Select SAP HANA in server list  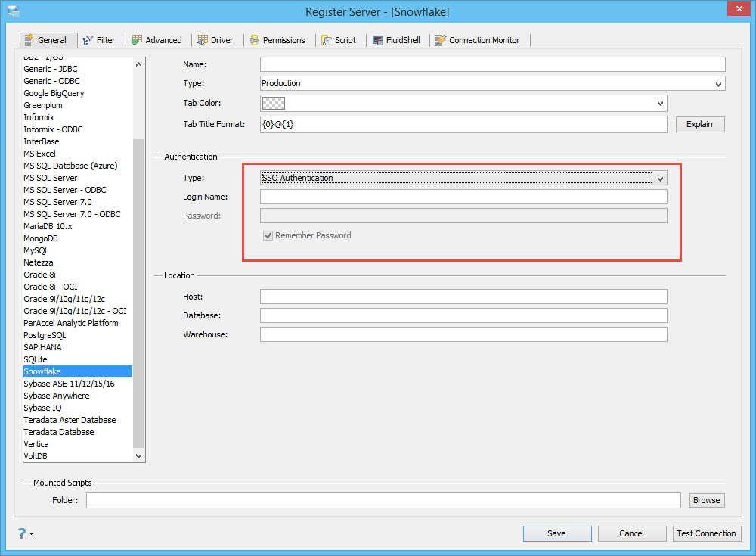(x=78, y=347)
